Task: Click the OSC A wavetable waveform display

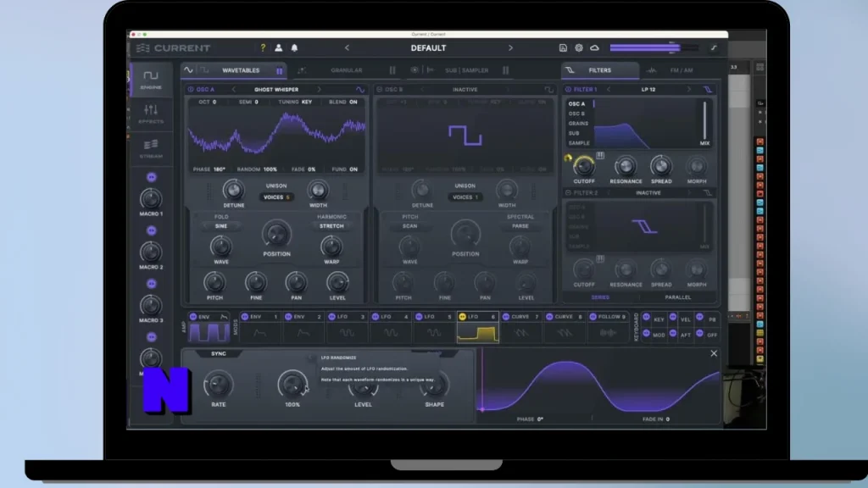Action: point(276,136)
